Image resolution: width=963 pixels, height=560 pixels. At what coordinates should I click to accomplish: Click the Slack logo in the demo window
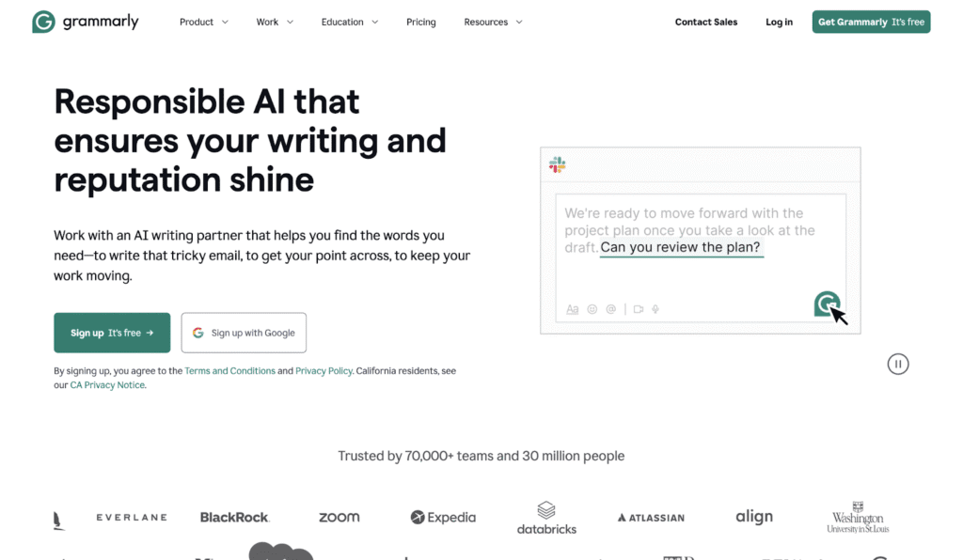558,165
